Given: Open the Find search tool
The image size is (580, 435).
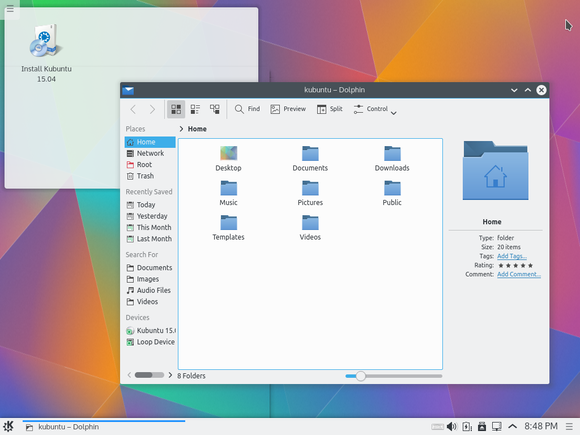Looking at the screenshot, I should pyautogui.click(x=247, y=109).
